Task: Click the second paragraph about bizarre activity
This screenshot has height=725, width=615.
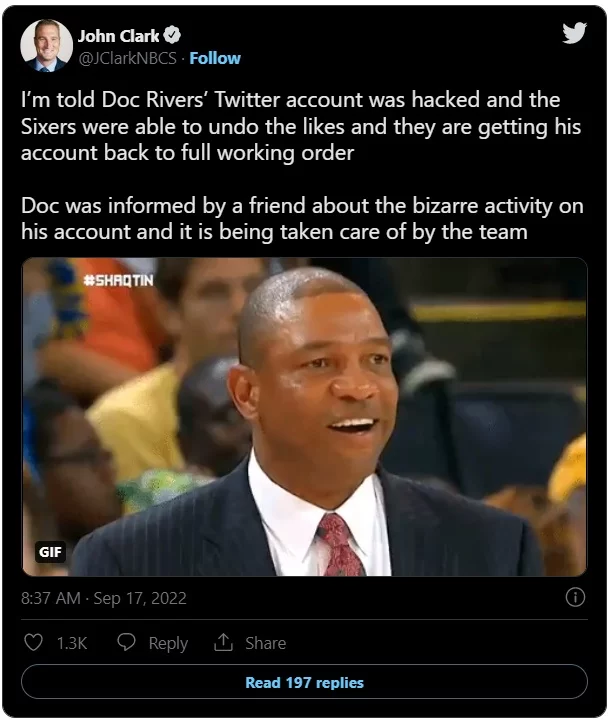Action: pyautogui.click(x=302, y=219)
